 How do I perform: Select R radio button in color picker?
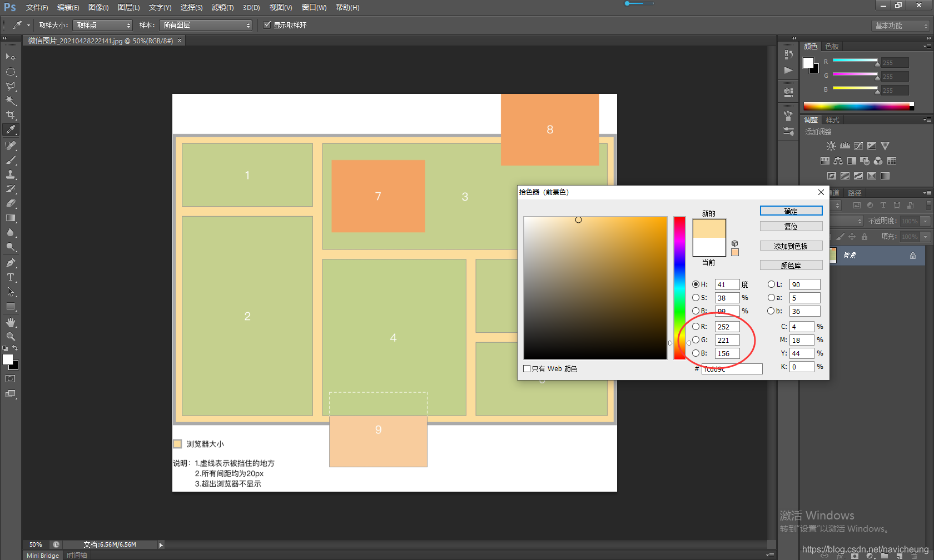point(695,326)
